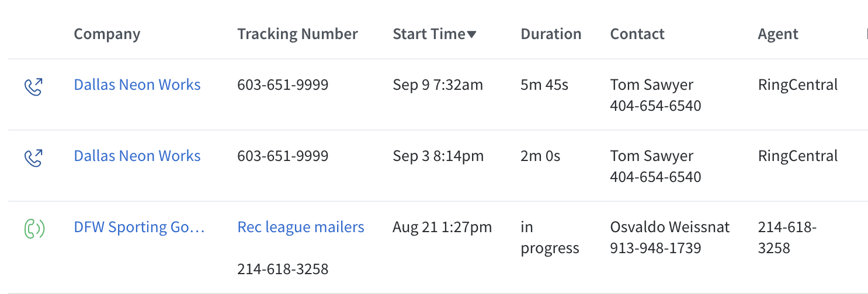Click the Contact column header
The image size is (868, 294).
[637, 34]
